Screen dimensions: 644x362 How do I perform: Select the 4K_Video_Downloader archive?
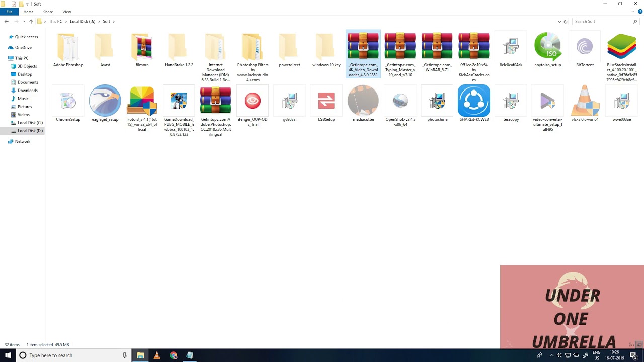tap(363, 54)
